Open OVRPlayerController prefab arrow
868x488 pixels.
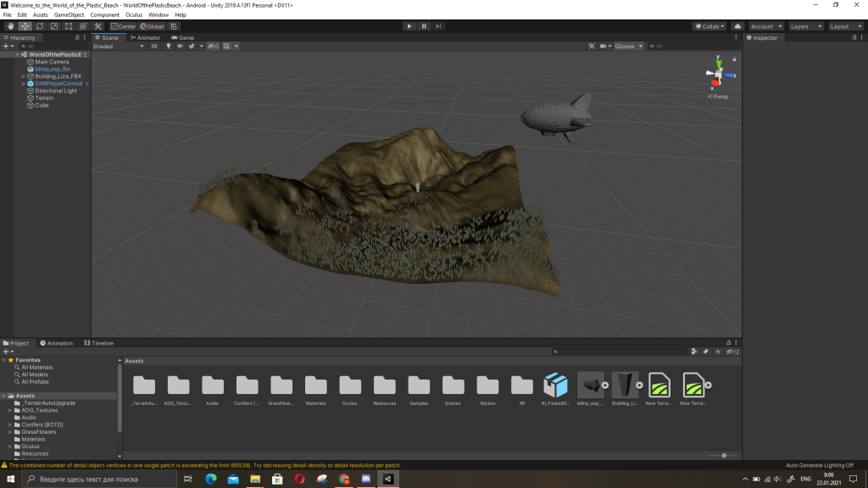tap(87, 84)
